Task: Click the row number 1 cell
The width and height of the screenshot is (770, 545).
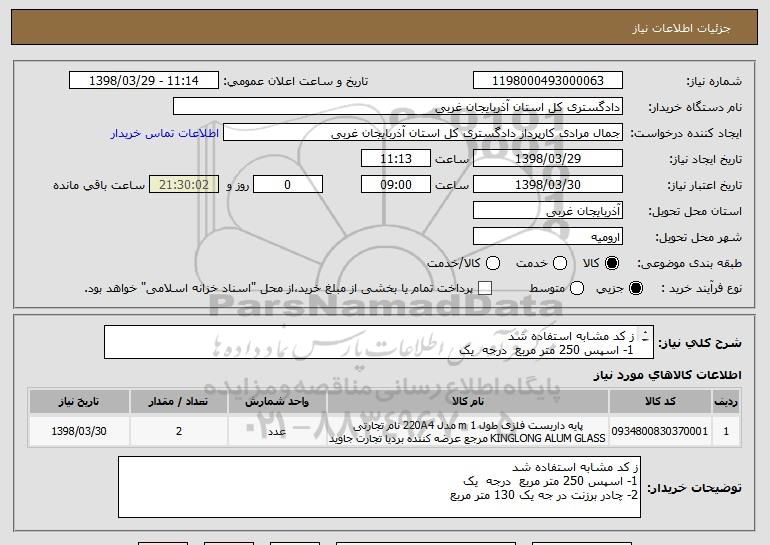Action: 726,431
